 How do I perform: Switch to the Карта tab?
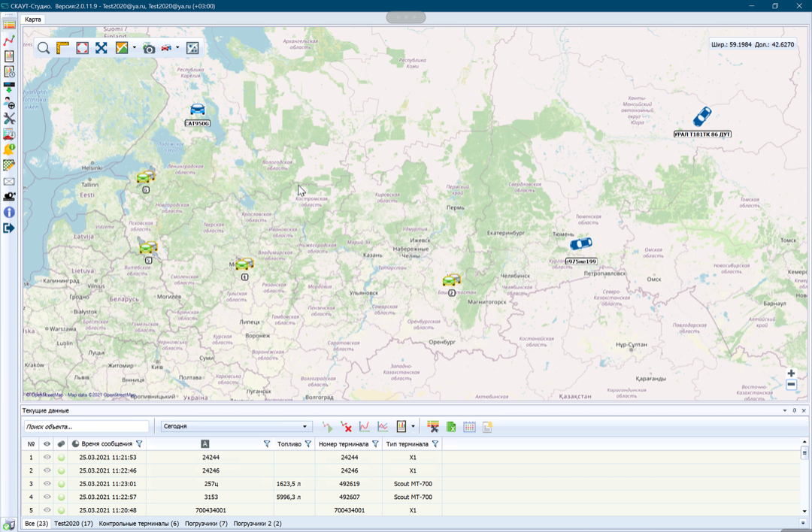point(32,19)
